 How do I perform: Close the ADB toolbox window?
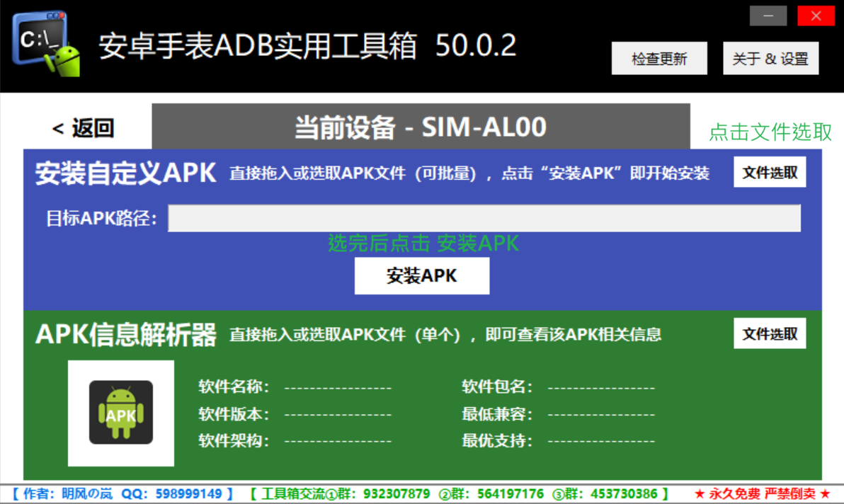tap(816, 16)
